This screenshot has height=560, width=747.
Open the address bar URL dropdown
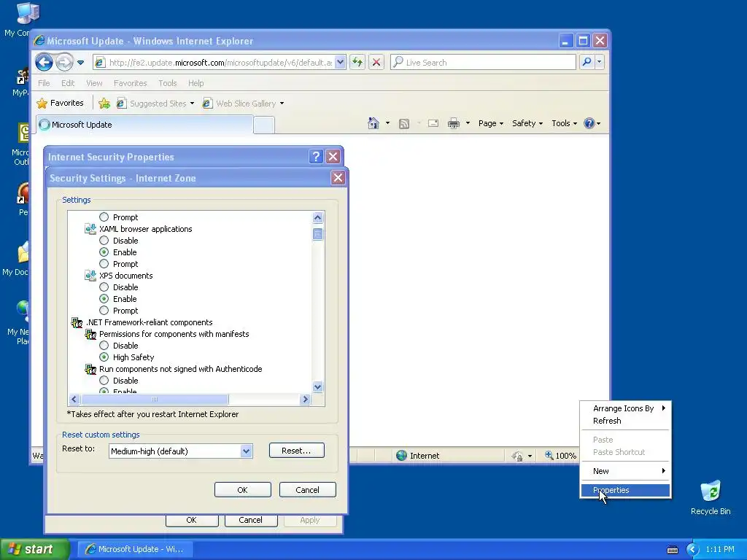point(340,63)
